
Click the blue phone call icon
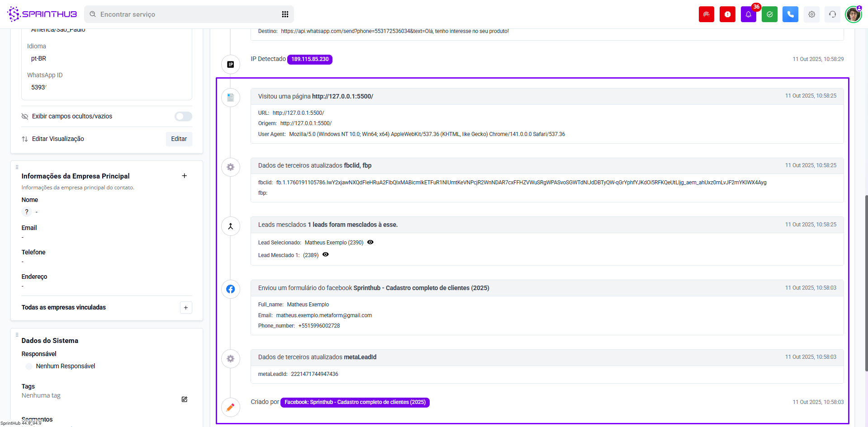(790, 14)
